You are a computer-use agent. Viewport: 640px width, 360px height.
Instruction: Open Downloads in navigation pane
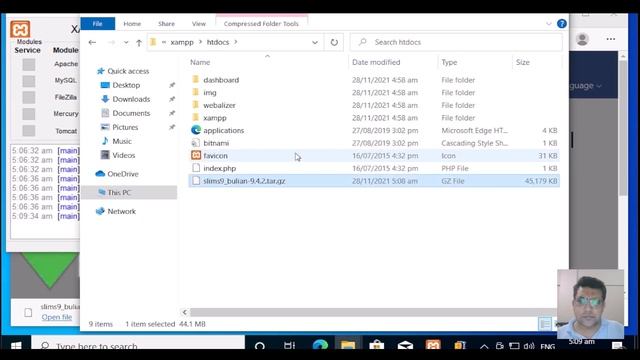(131, 99)
